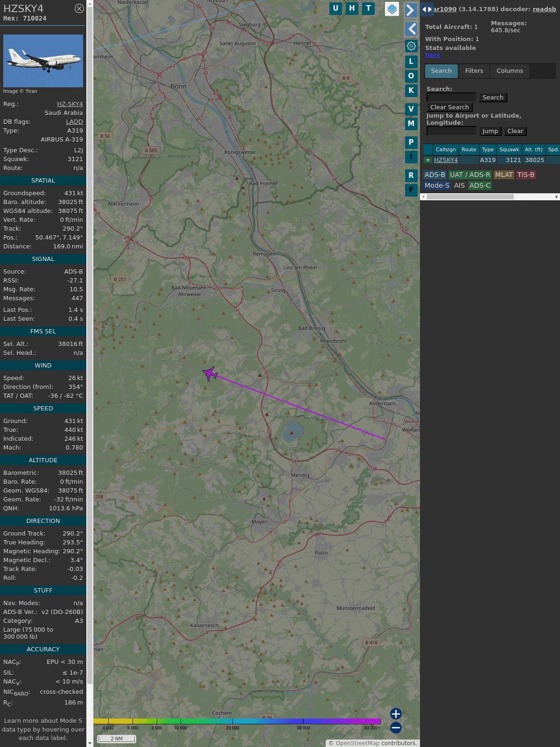The image size is (560, 747).
Task: Open the map layers switcher icon
Action: pos(392,9)
